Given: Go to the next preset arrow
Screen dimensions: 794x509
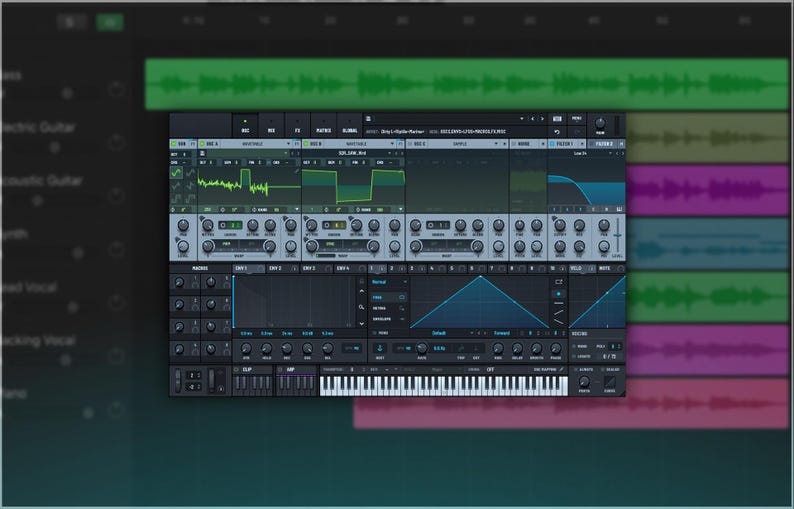Looking at the screenshot, I should [x=542, y=119].
